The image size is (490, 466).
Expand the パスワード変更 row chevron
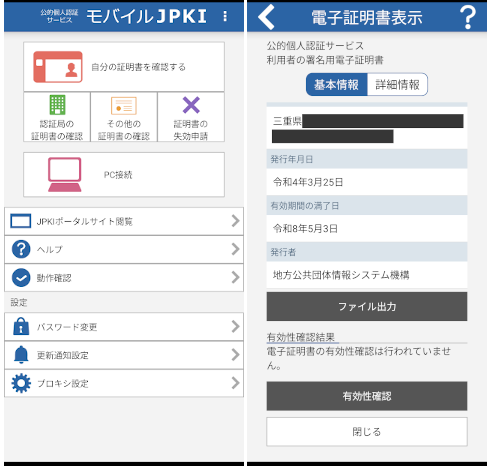(235, 326)
